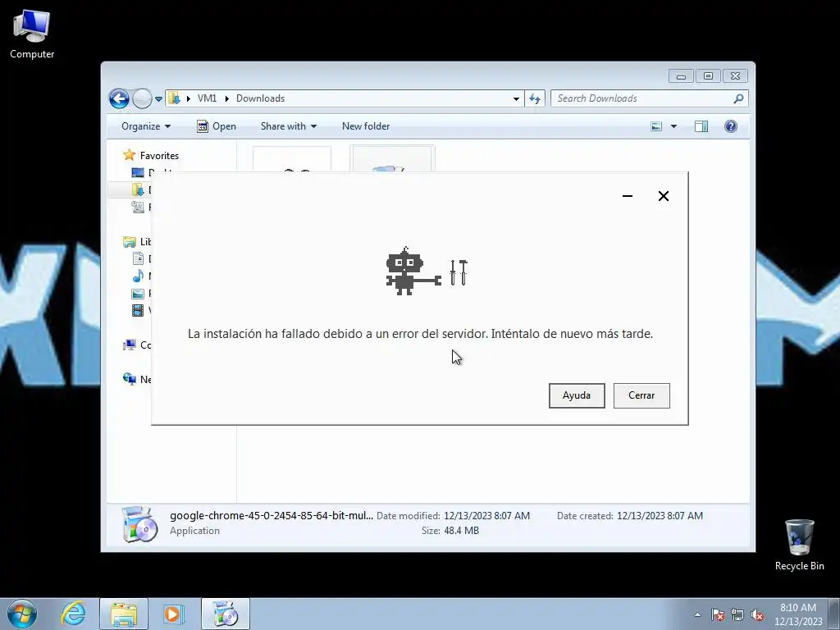Launch Internet Explorer from the taskbar
This screenshot has height=630, width=840.
pos(73,614)
